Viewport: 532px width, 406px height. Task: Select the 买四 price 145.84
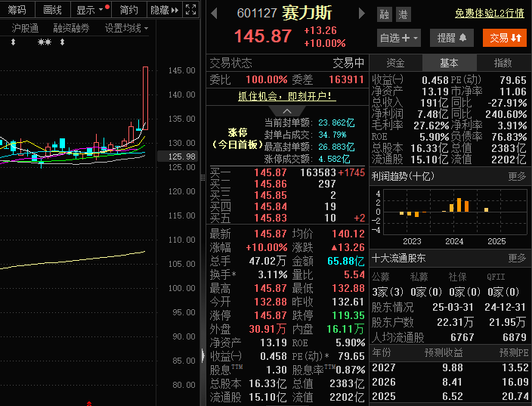[x=271, y=206]
